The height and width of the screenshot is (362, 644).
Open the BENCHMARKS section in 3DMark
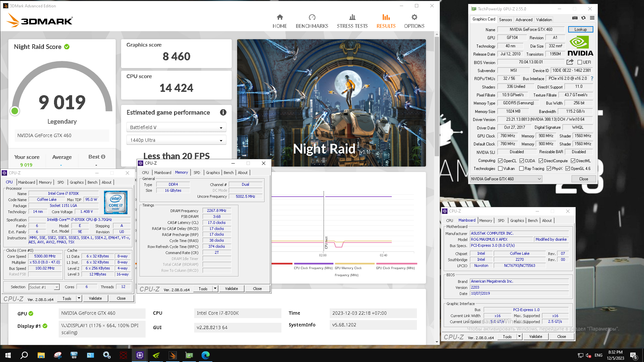point(312,21)
